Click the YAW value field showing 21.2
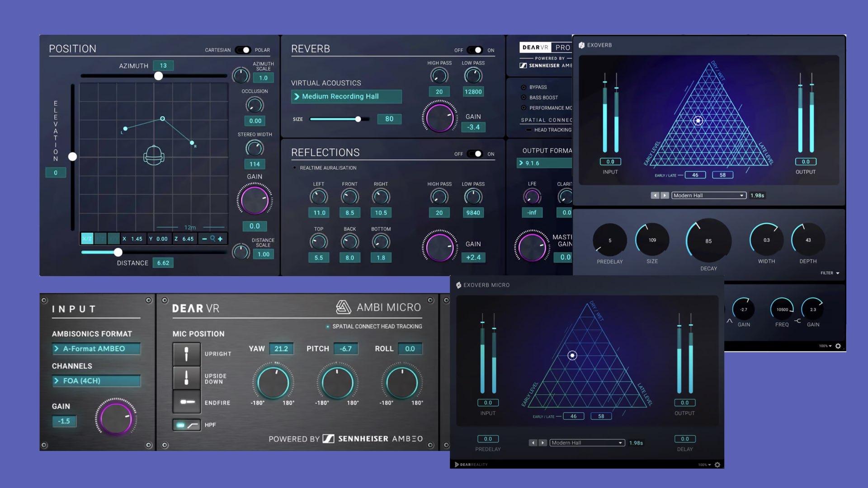868x488 pixels. pyautogui.click(x=281, y=349)
